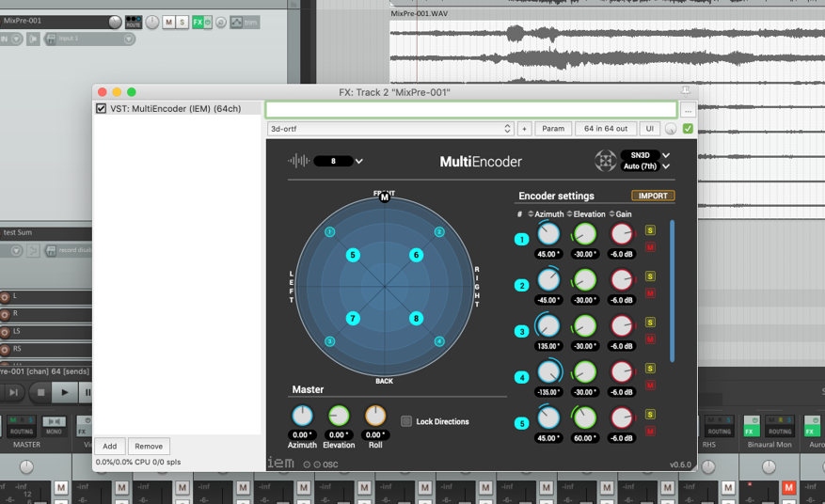
Task: Click the OSC status indicator in plugin footer
Action: [x=321, y=465]
